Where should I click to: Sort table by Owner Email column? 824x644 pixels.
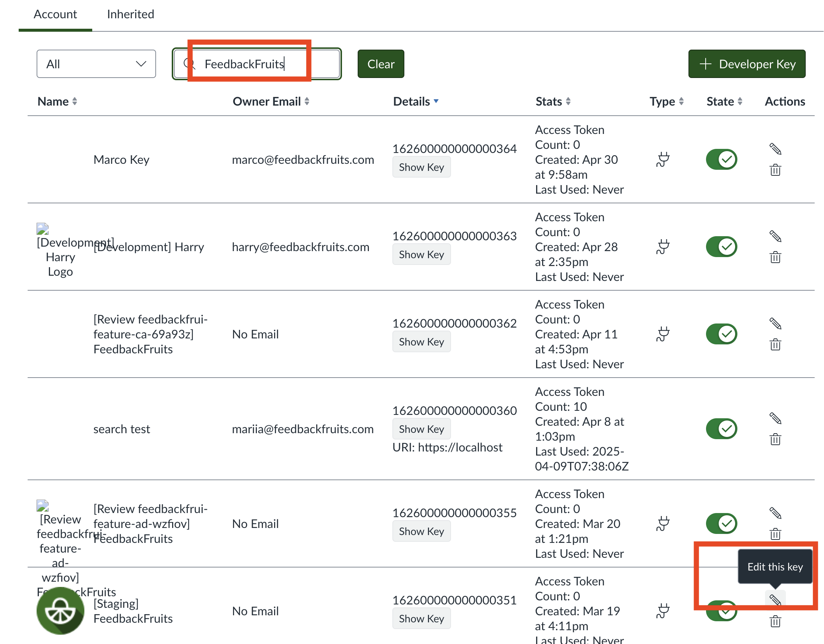[271, 101]
